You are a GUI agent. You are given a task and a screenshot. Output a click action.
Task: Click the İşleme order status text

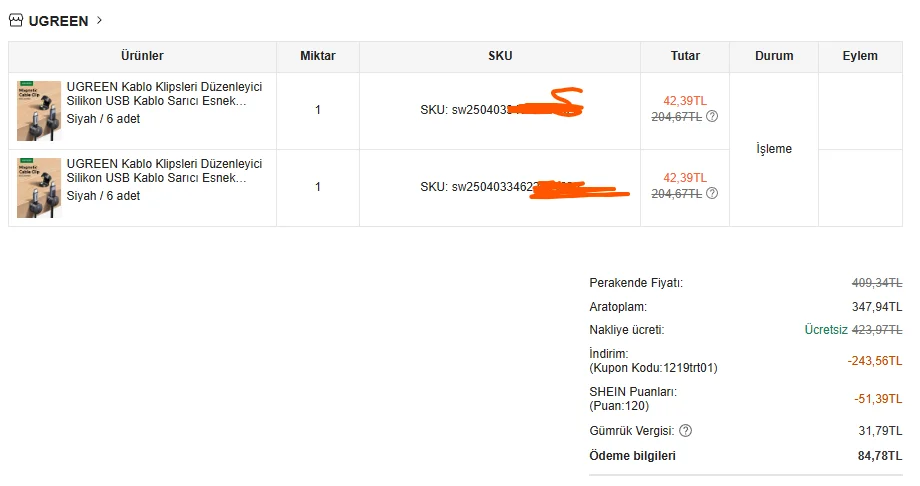tap(774, 149)
